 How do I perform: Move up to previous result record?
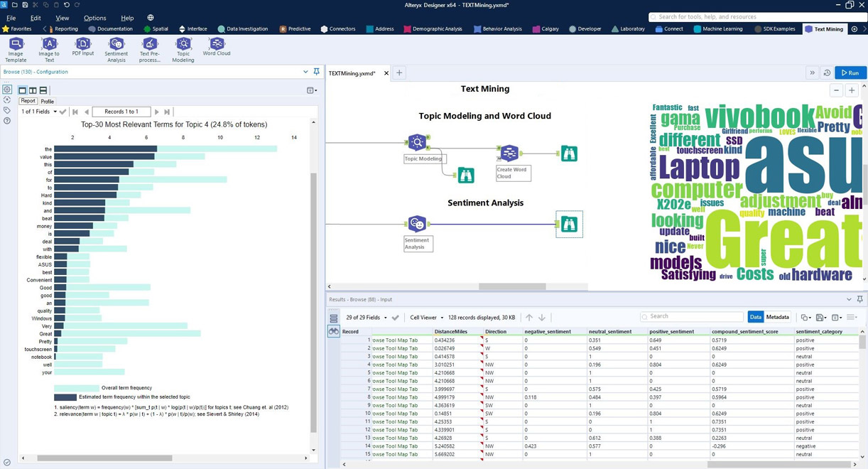[528, 318]
